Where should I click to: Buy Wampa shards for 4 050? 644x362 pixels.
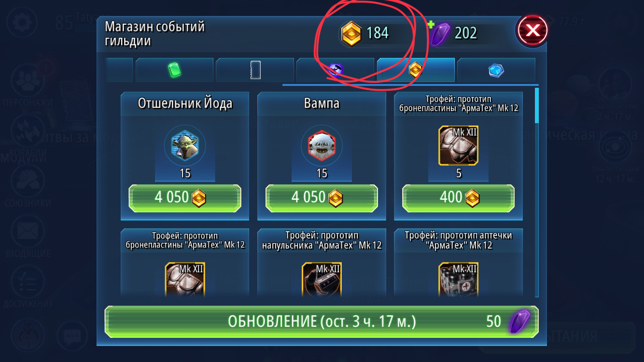pyautogui.click(x=322, y=197)
